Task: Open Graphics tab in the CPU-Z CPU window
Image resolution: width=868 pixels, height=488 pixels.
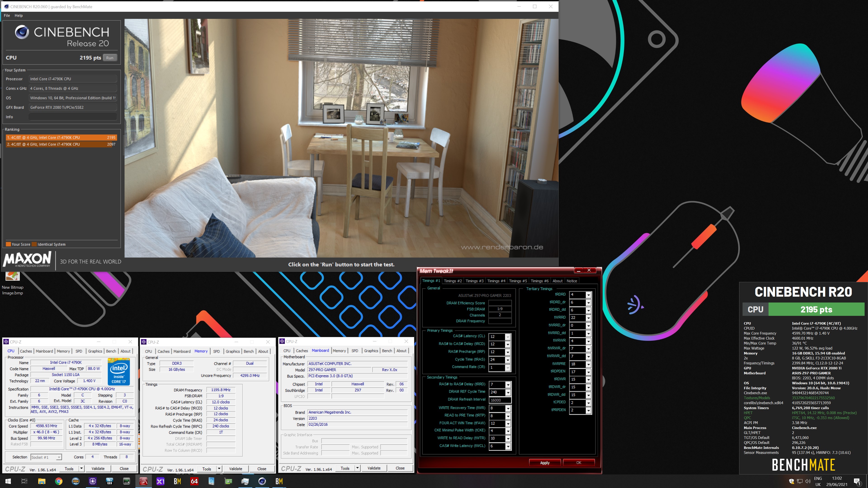Action: [x=95, y=351]
